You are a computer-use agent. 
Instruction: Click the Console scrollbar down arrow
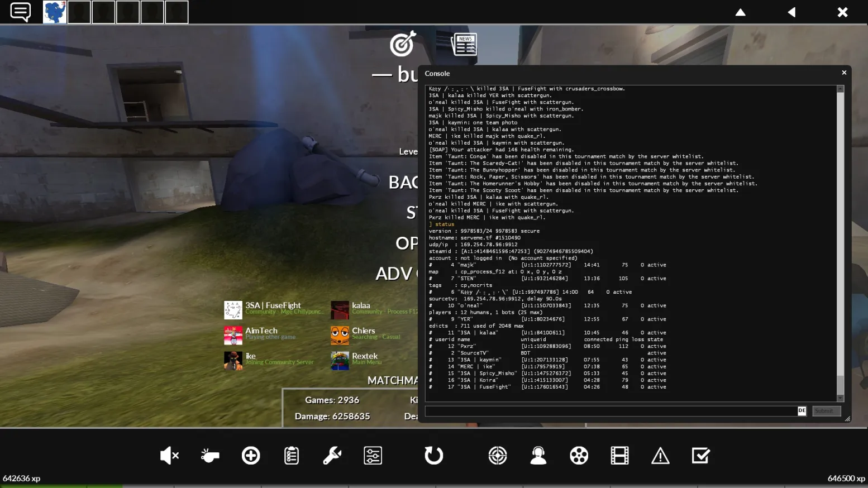pyautogui.click(x=840, y=398)
